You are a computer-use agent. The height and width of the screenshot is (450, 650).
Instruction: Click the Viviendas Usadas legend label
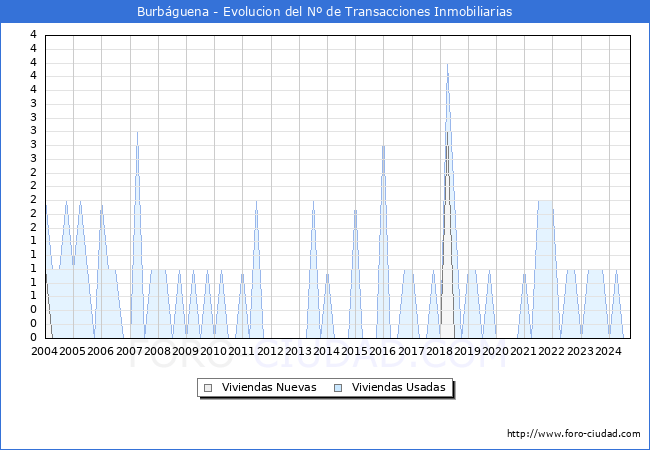[398, 387]
